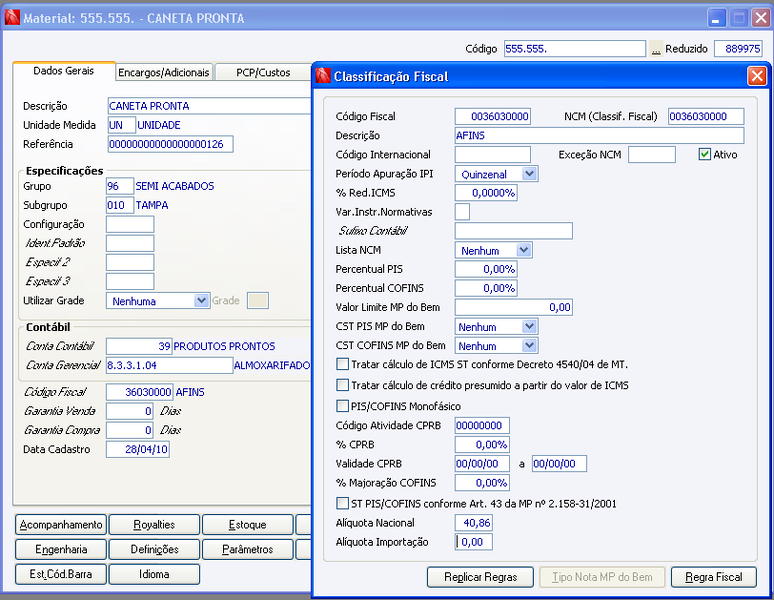Click the % Red.ICMS field
The height and width of the screenshot is (600, 774).
[x=486, y=193]
